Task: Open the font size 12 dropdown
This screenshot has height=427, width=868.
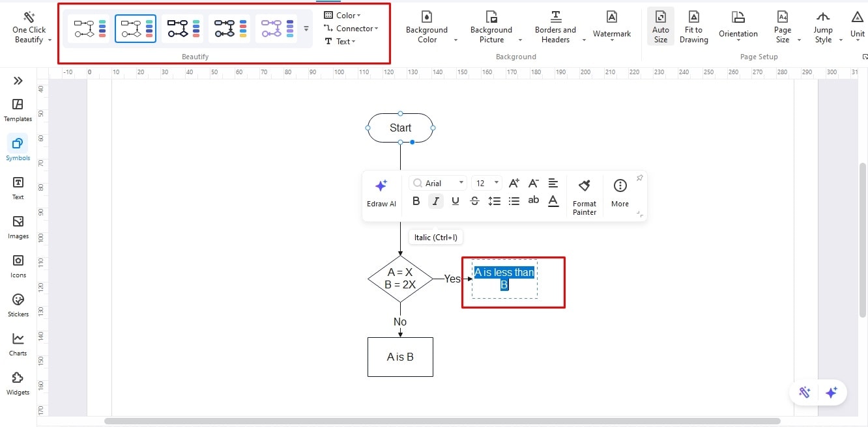Action: [487, 183]
